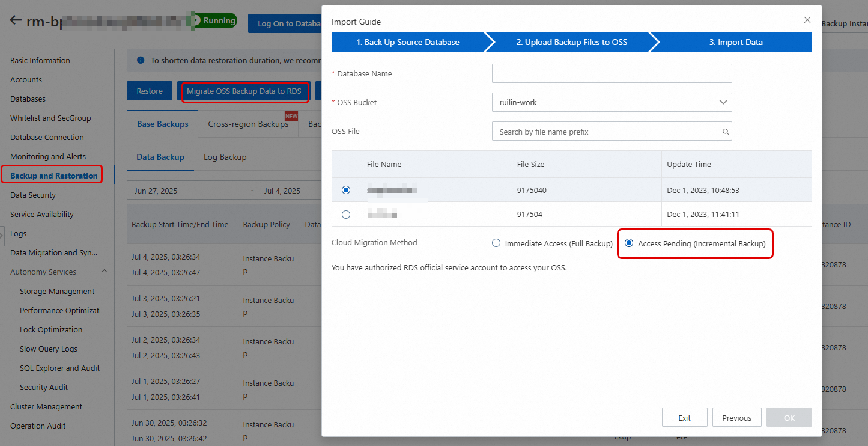This screenshot has height=446, width=868.
Task: Open SQL Explorer and Audit item
Action: coord(59,368)
